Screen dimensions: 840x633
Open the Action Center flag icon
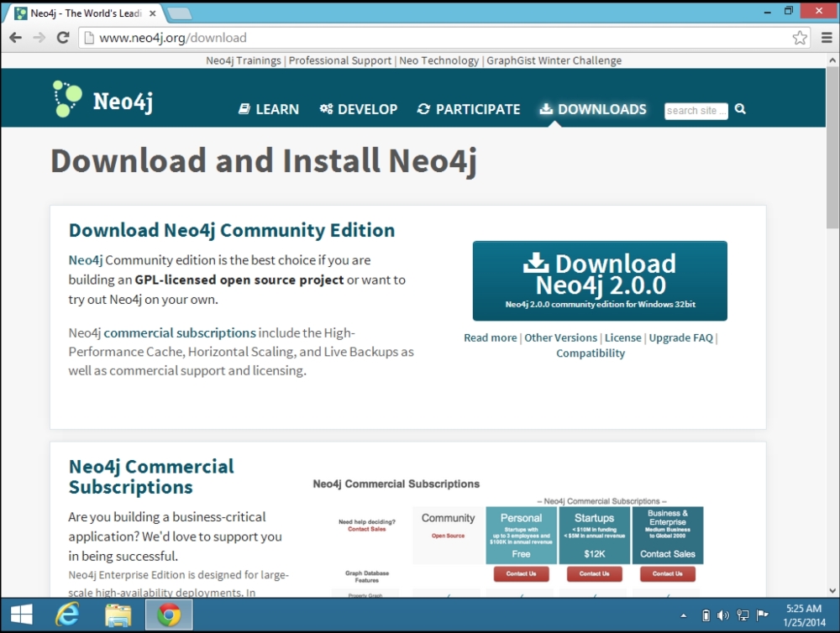[762, 615]
